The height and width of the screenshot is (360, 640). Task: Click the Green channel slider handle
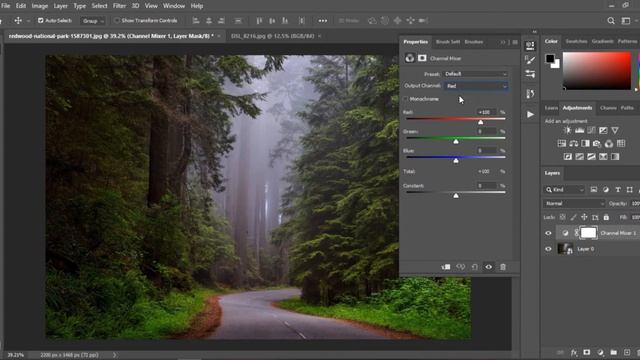[x=456, y=141]
